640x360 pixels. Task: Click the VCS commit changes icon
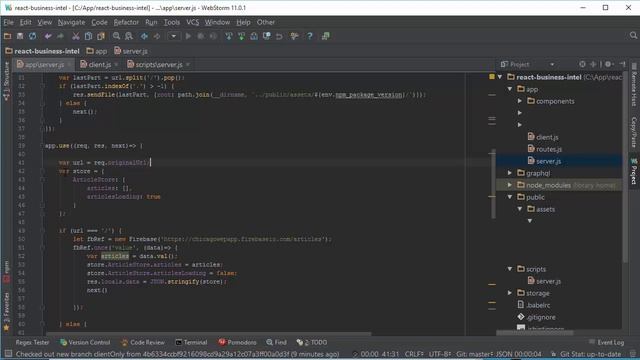(241, 36)
